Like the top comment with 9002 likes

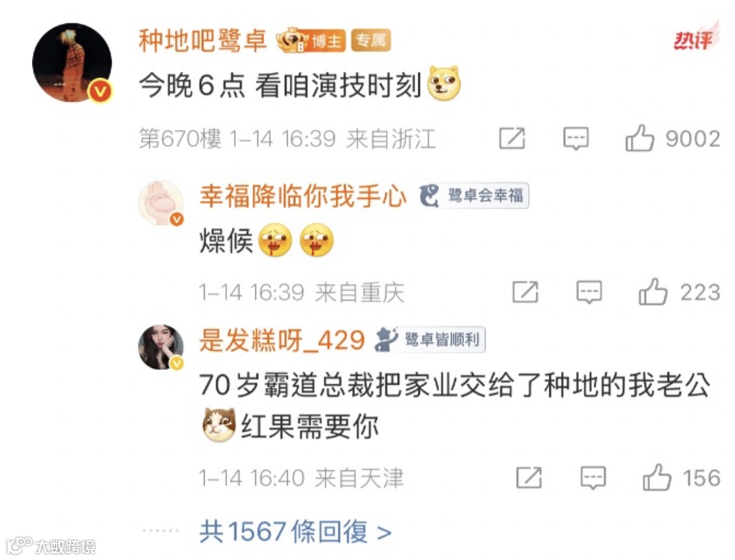click(639, 138)
